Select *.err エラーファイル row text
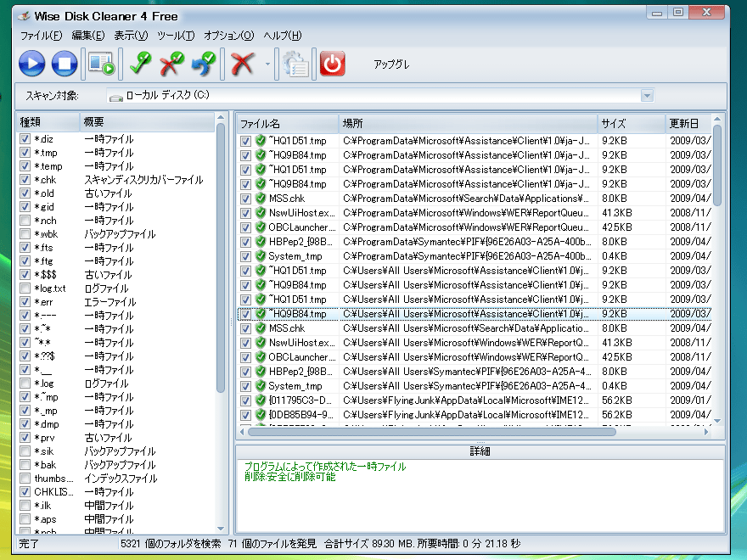The width and height of the screenshot is (747, 560). pyautogui.click(x=85, y=302)
